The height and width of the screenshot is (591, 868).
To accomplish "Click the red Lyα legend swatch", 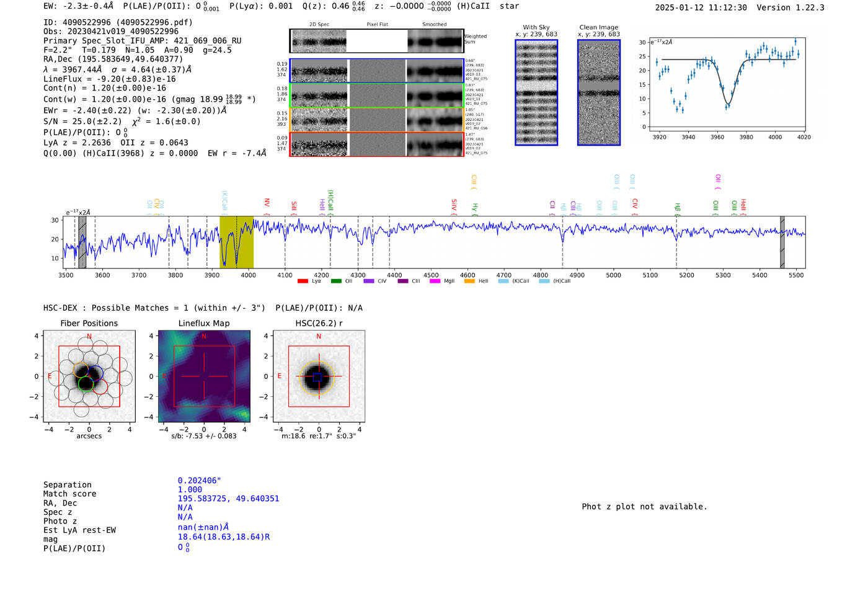I will (x=303, y=281).
